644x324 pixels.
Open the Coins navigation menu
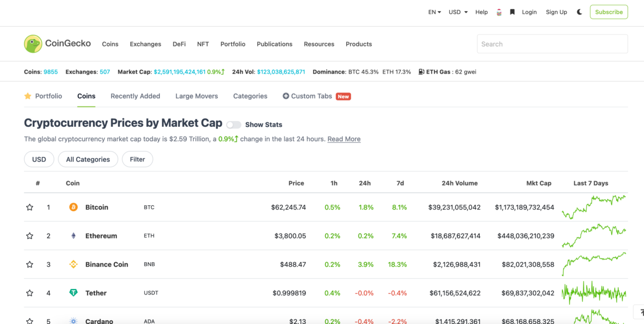110,44
